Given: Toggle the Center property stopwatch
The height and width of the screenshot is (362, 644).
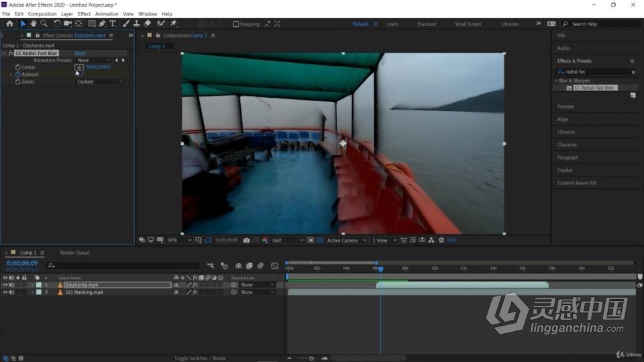Looking at the screenshot, I should coord(17,67).
